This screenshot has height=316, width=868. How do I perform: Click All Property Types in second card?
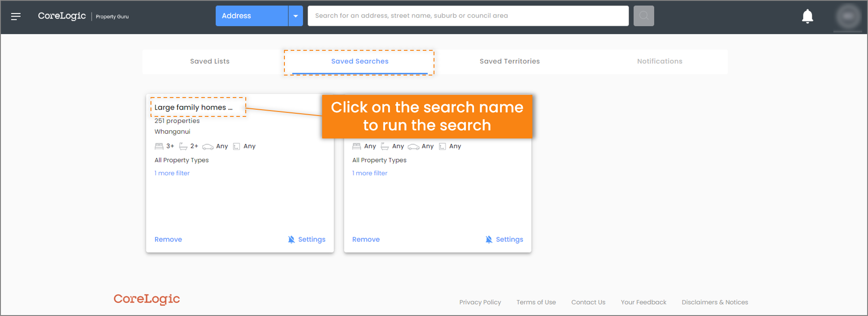click(379, 160)
